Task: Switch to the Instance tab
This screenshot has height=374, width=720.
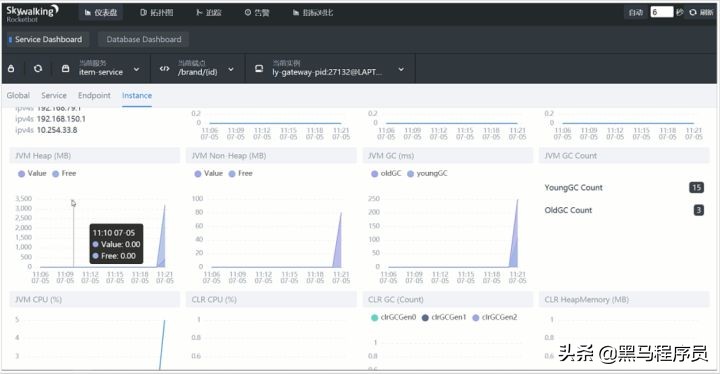Action: (x=137, y=96)
